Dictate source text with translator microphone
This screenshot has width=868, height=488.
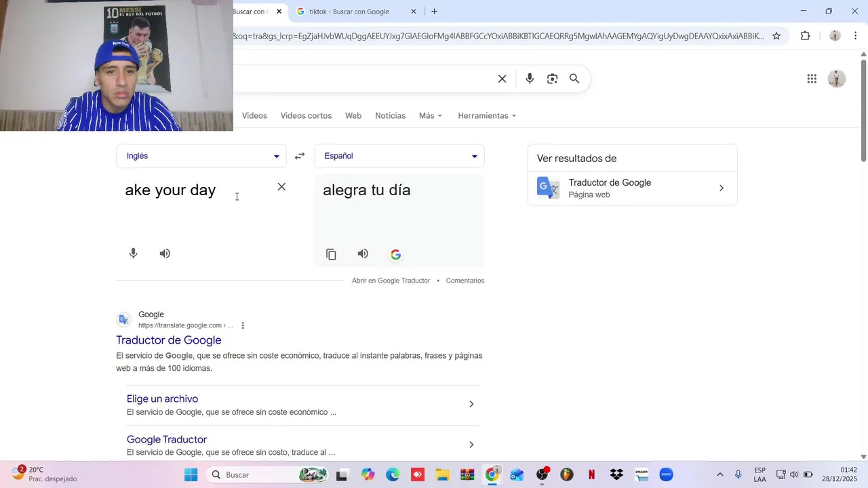coord(133,253)
